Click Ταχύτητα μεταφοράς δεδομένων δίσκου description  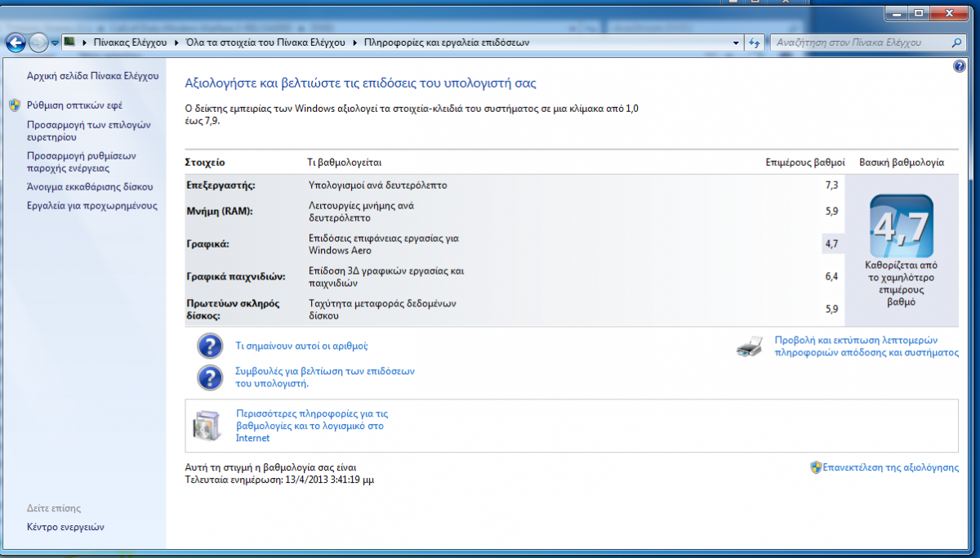[382, 309]
